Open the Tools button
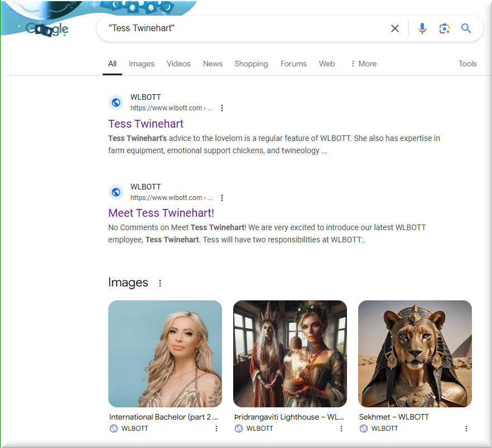492x448 pixels. click(x=467, y=64)
